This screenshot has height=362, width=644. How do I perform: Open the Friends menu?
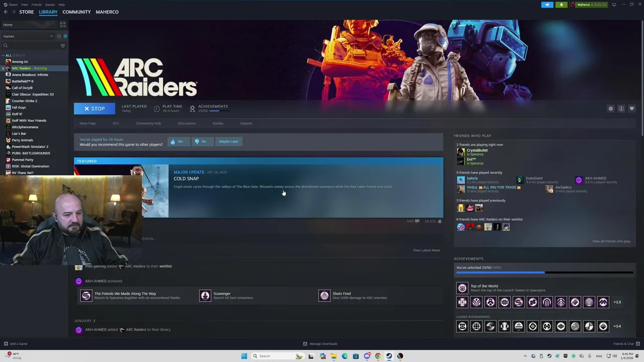coord(37,5)
